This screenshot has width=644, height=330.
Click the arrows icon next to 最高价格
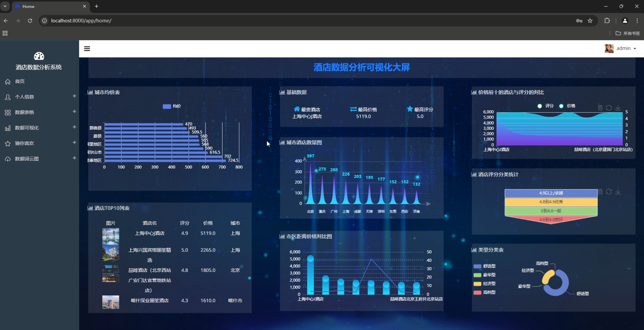point(353,109)
